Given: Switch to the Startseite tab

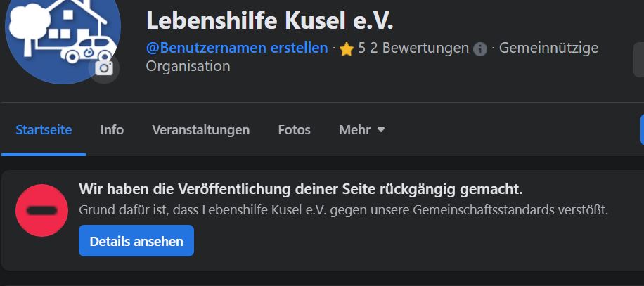Looking at the screenshot, I should pyautogui.click(x=44, y=130).
